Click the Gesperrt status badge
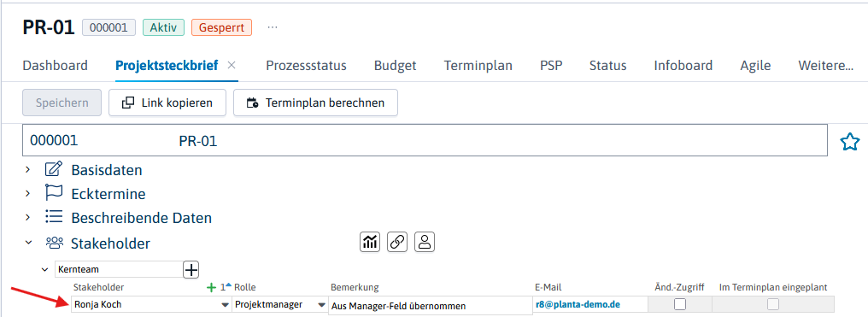This screenshot has width=868, height=317. pyautogui.click(x=221, y=27)
